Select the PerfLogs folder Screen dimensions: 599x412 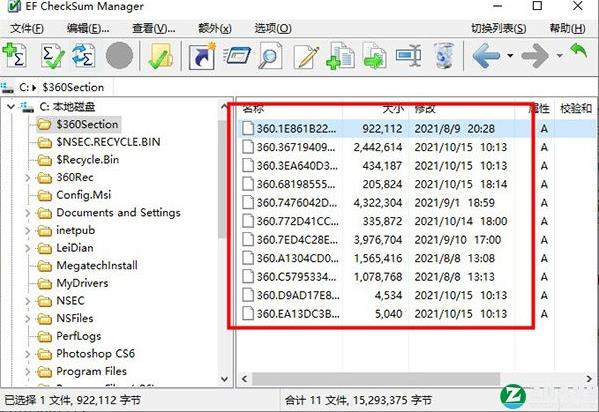(x=70, y=336)
